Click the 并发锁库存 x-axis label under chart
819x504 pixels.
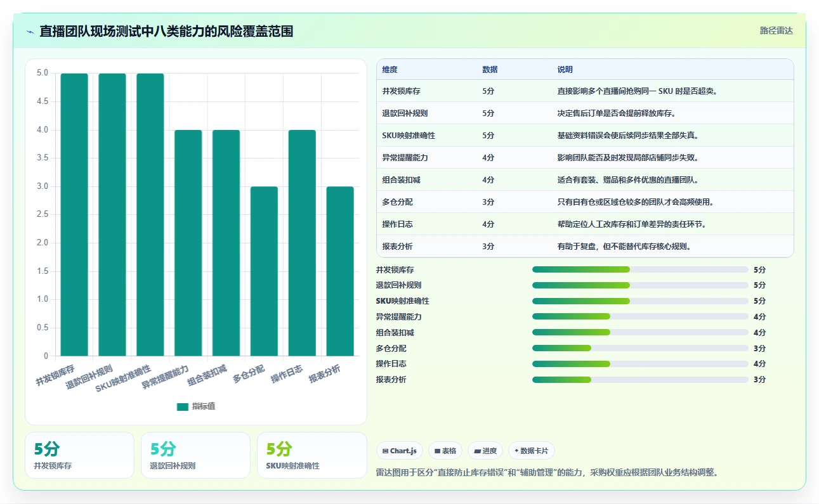click(x=56, y=375)
